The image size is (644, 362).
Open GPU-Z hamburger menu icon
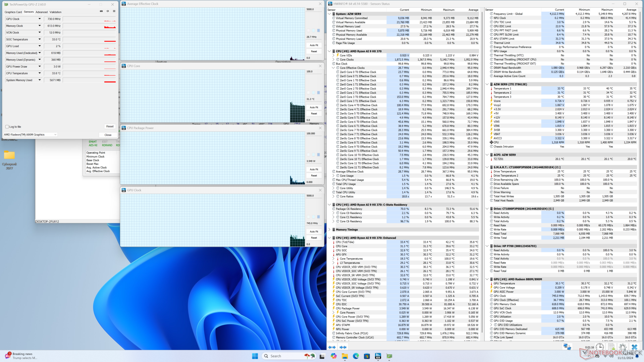pyautogui.click(x=114, y=11)
